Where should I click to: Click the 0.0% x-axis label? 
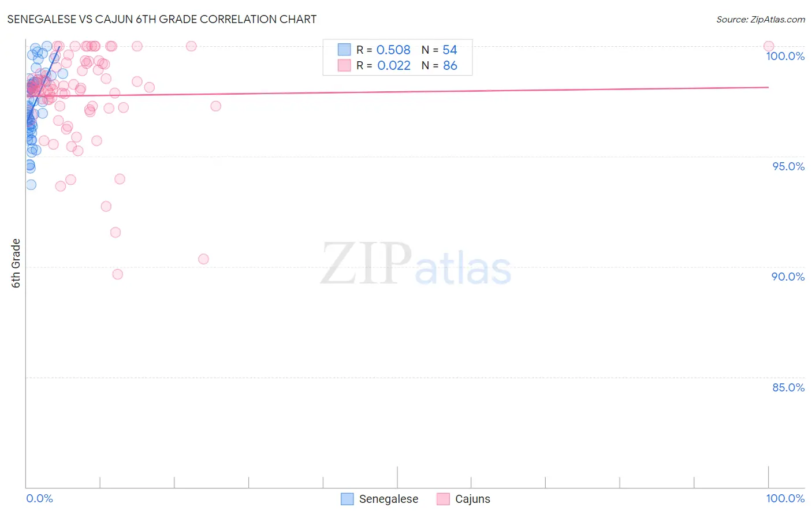click(39, 498)
